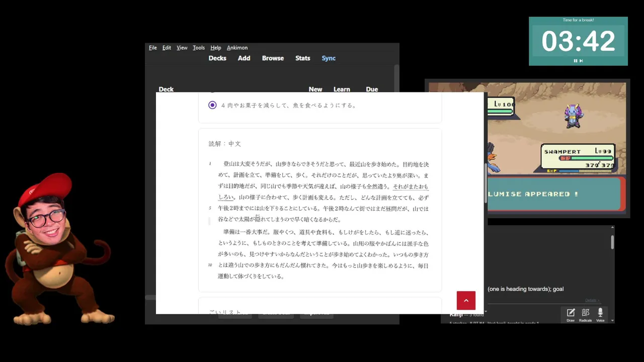Click the monkey avatar overlay
The width and height of the screenshot is (644, 362).
tap(59, 249)
